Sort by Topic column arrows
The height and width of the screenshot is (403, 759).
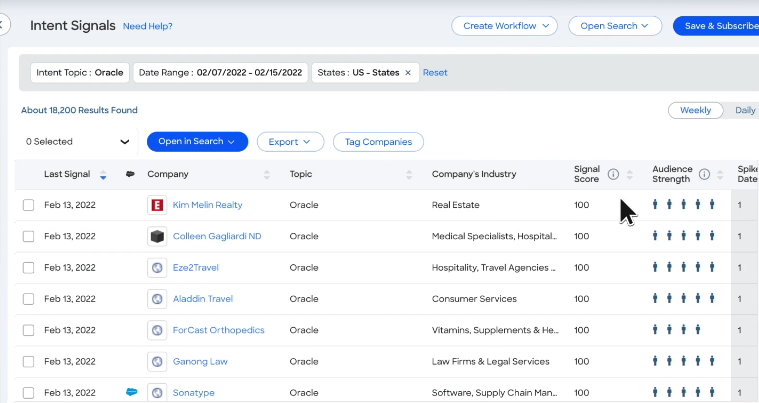409,175
